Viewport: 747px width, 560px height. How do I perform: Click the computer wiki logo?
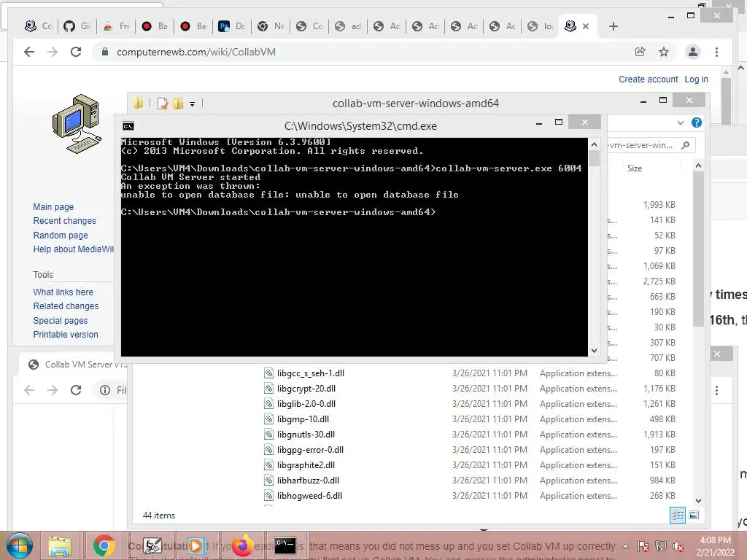pyautogui.click(x=77, y=124)
